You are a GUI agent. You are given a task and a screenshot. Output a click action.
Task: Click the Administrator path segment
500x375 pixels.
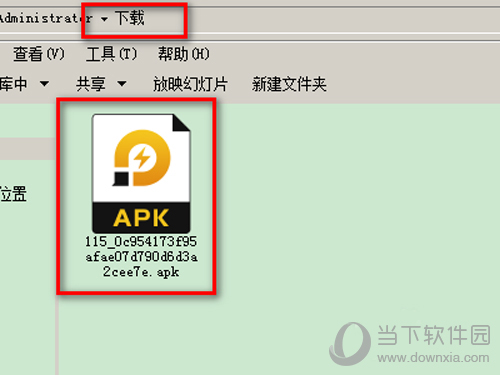coord(46,18)
